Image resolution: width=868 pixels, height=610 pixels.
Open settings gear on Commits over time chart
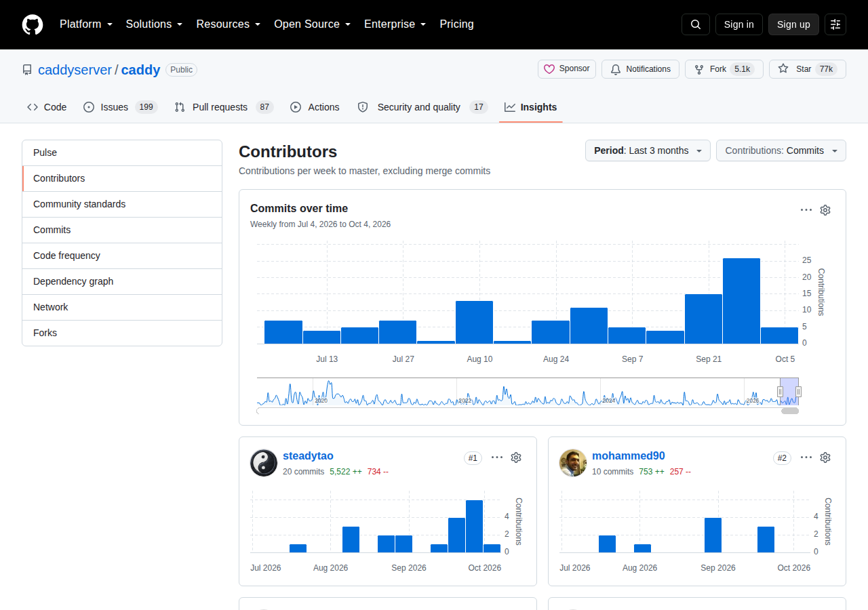tap(825, 210)
